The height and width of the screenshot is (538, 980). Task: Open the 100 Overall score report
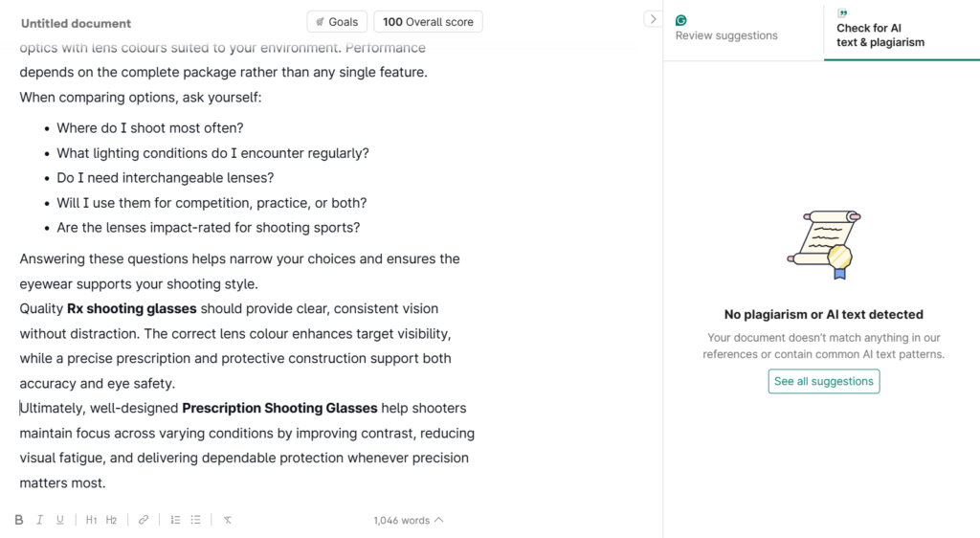[x=428, y=22]
